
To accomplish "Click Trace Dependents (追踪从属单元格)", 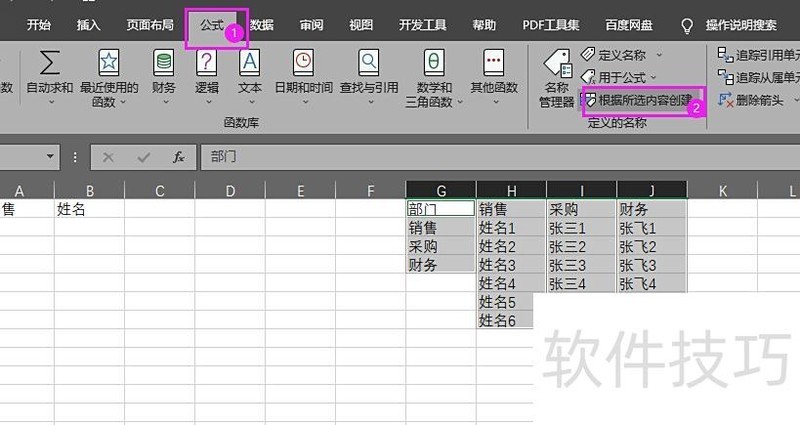I will (759, 77).
